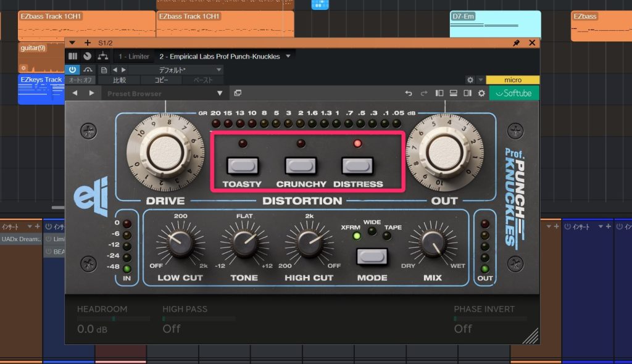
Task: Show the left side panel layout
Action: coord(439,93)
